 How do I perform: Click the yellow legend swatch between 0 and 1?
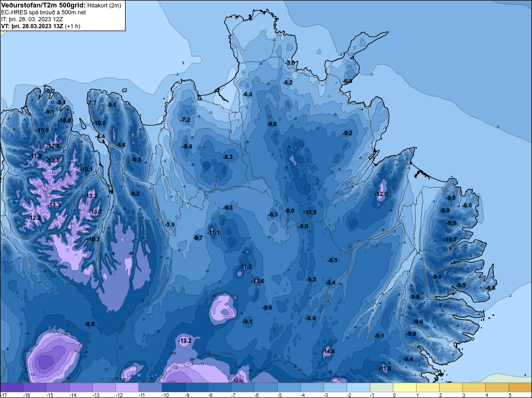[404, 387]
